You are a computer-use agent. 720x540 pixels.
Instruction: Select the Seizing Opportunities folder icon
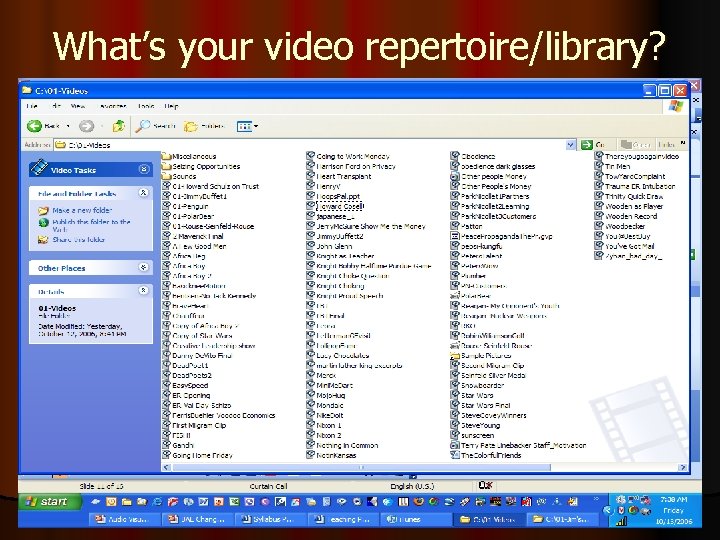point(167,166)
